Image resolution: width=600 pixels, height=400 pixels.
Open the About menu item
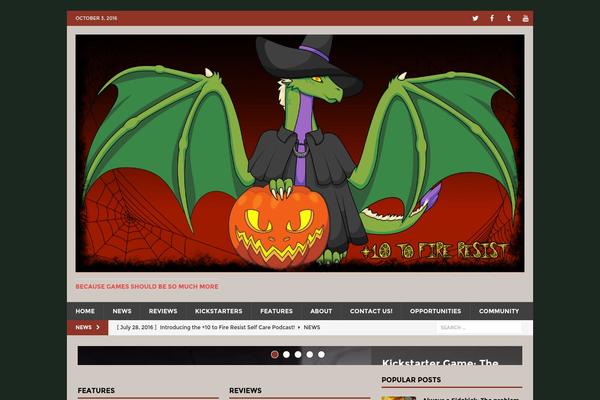(x=321, y=311)
